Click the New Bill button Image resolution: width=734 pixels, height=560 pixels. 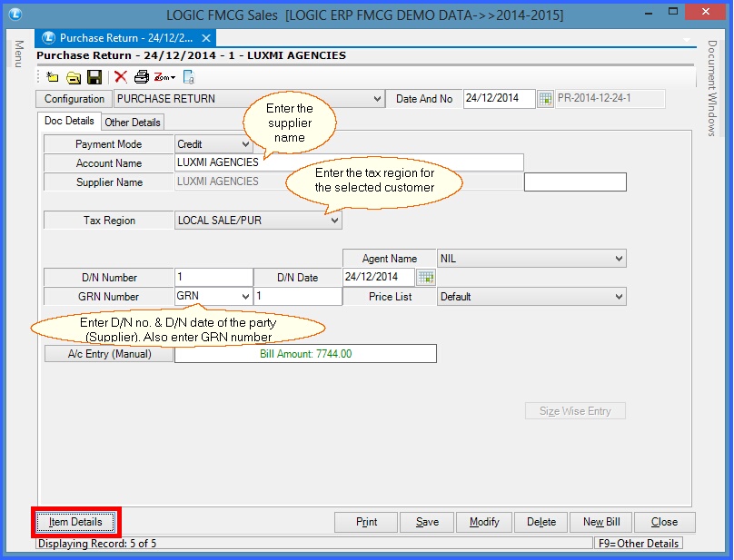tap(600, 522)
